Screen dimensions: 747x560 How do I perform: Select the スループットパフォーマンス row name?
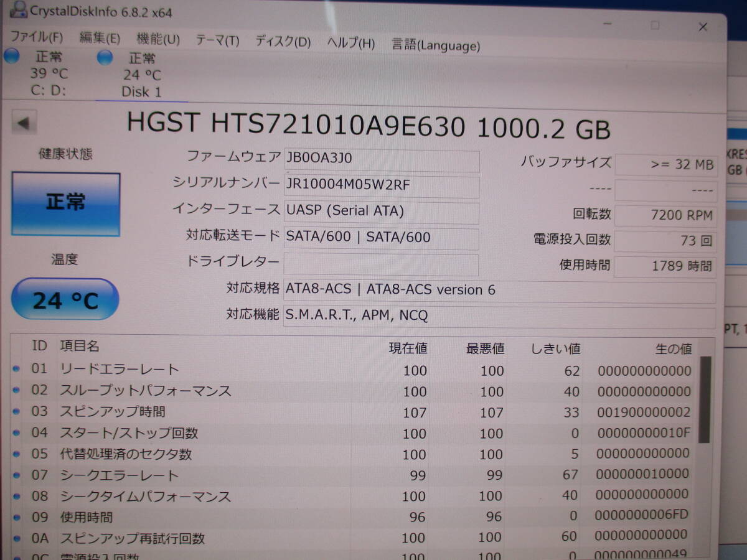[145, 391]
